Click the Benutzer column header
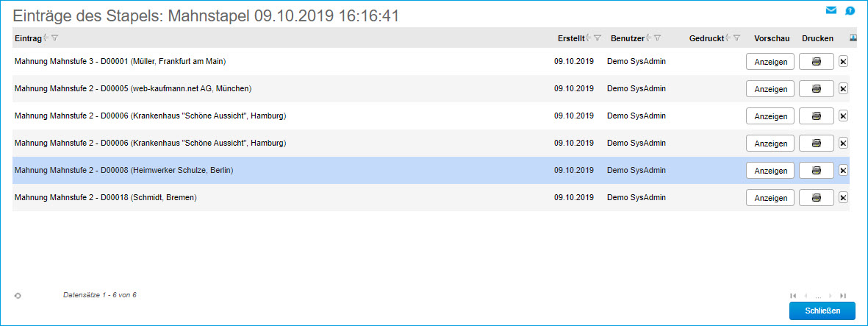Screen dimensions: 868x326 [x=628, y=38]
